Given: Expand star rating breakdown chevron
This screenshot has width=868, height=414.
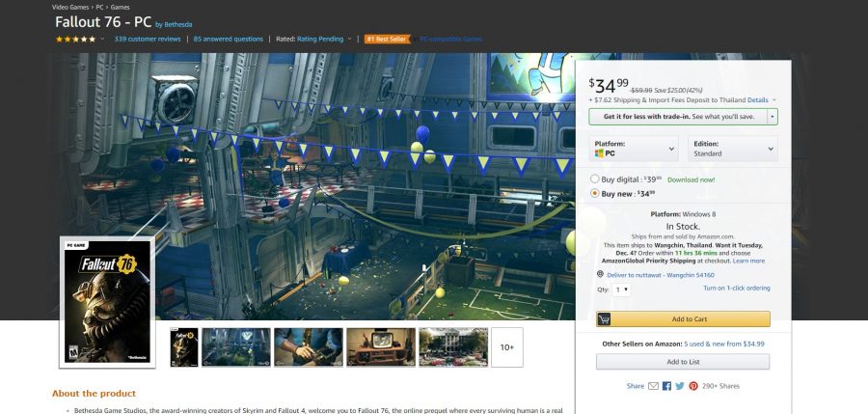Looking at the screenshot, I should coord(102,39).
